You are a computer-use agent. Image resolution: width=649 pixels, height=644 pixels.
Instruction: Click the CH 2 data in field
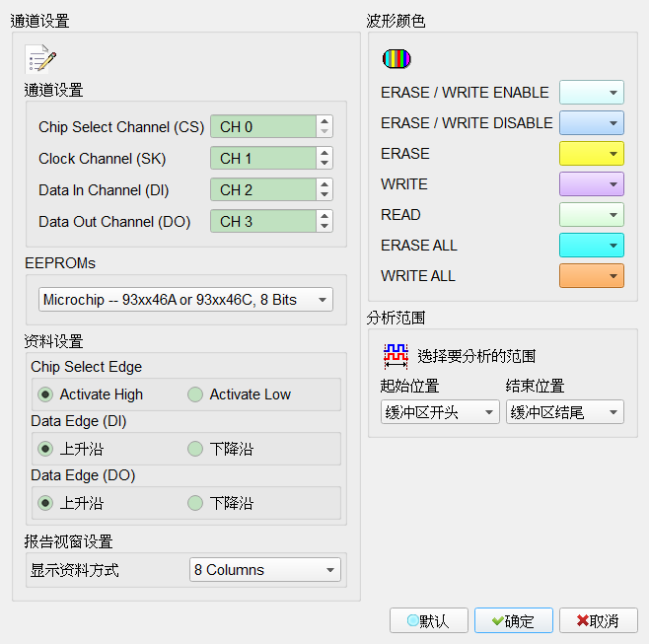pyautogui.click(x=263, y=189)
